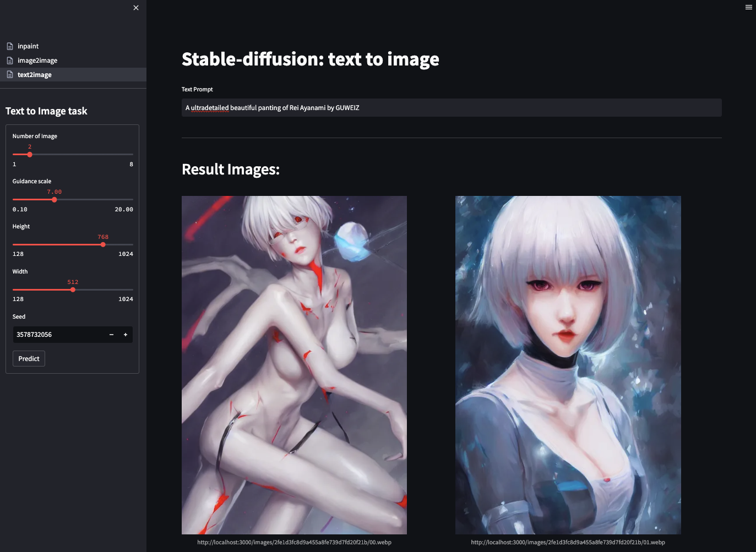Click the Text Prompt input field
The image size is (756, 552).
click(x=452, y=108)
